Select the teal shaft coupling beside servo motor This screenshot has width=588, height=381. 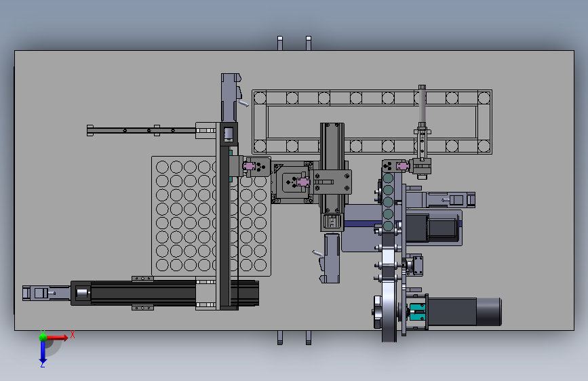(417, 312)
